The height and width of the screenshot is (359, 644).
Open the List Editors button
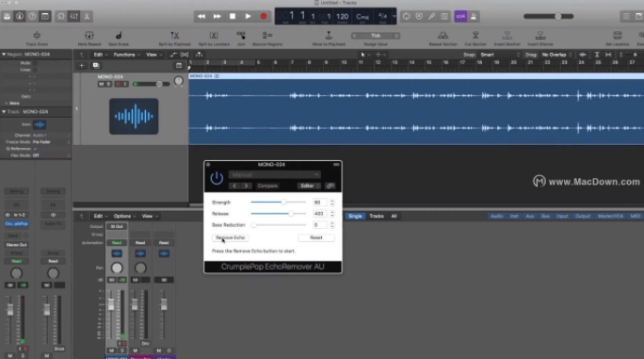(626, 16)
